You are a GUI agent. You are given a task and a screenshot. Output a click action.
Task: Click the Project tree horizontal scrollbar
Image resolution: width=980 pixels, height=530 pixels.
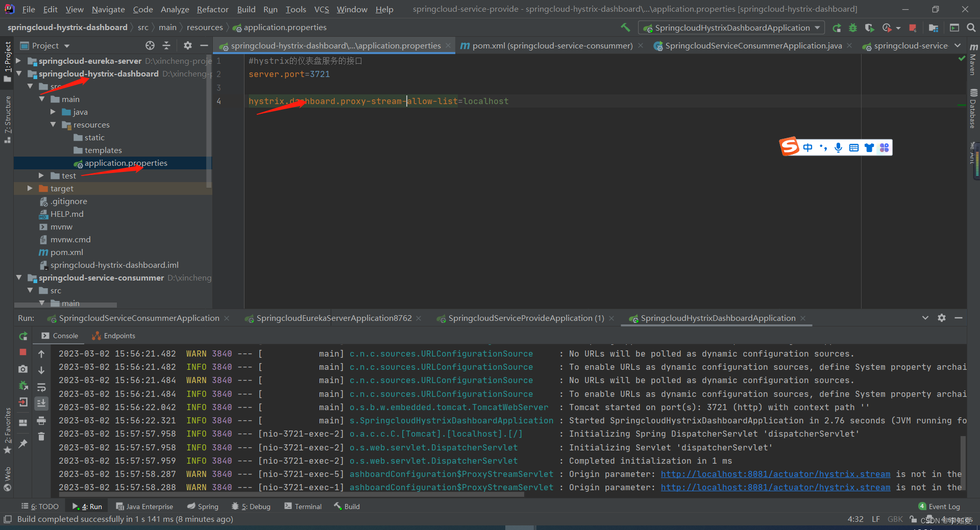pyautogui.click(x=65, y=305)
